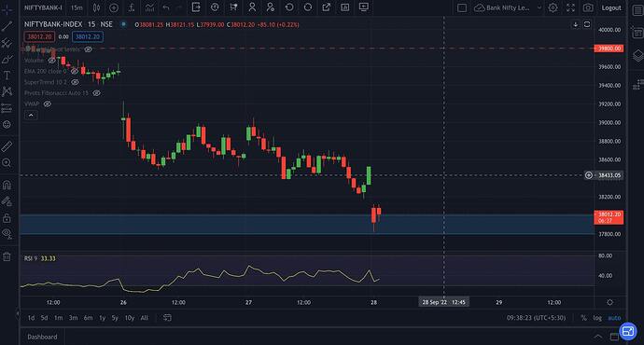Open the chart settings gear icon
644x345 pixels.
pos(553,7)
